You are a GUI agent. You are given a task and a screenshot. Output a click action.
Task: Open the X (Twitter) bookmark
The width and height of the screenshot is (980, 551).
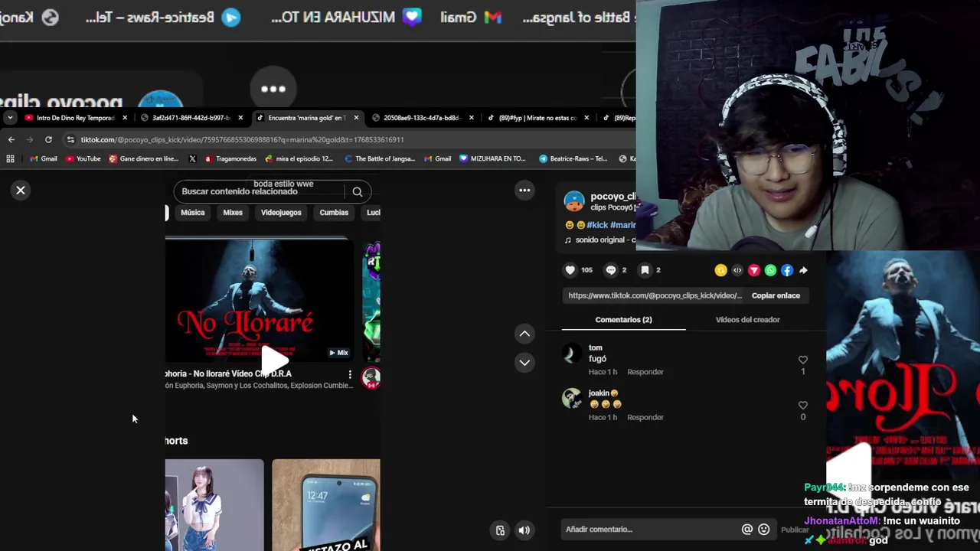[x=192, y=159]
